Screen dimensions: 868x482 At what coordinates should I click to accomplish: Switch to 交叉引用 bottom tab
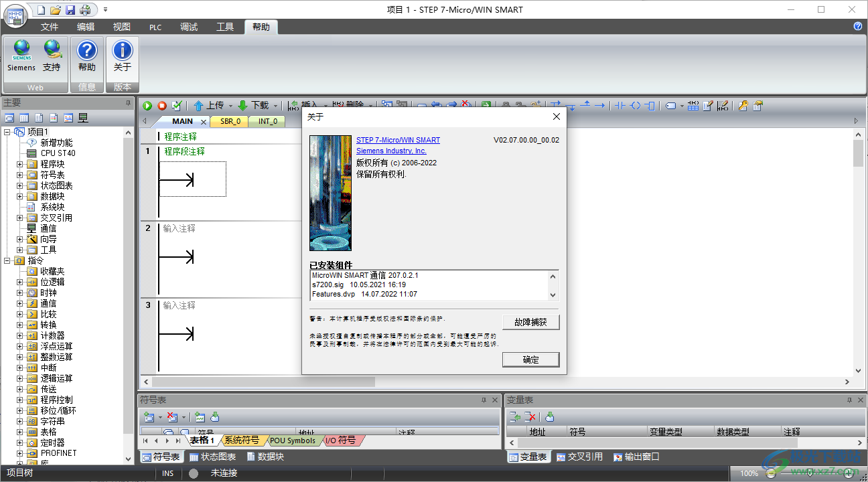[579, 457]
